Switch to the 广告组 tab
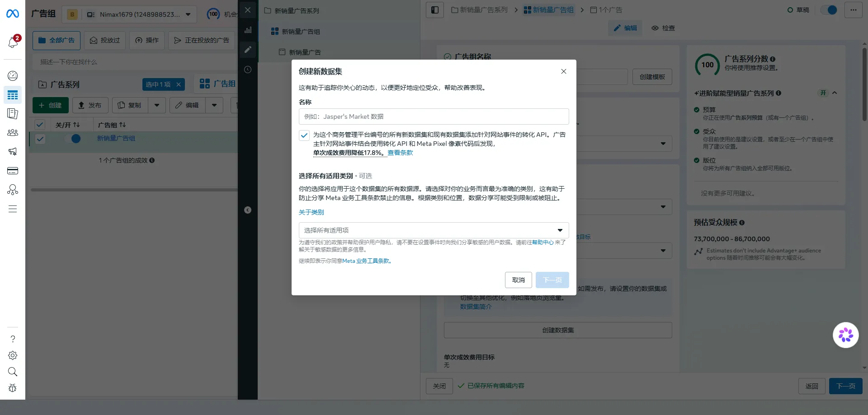Viewport: 868px width, 415px height. coord(217,84)
